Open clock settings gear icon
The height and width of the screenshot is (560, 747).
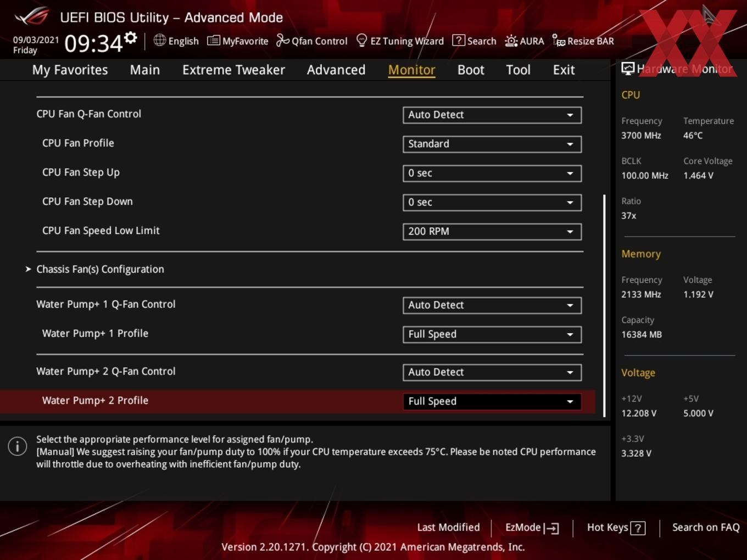pos(131,37)
